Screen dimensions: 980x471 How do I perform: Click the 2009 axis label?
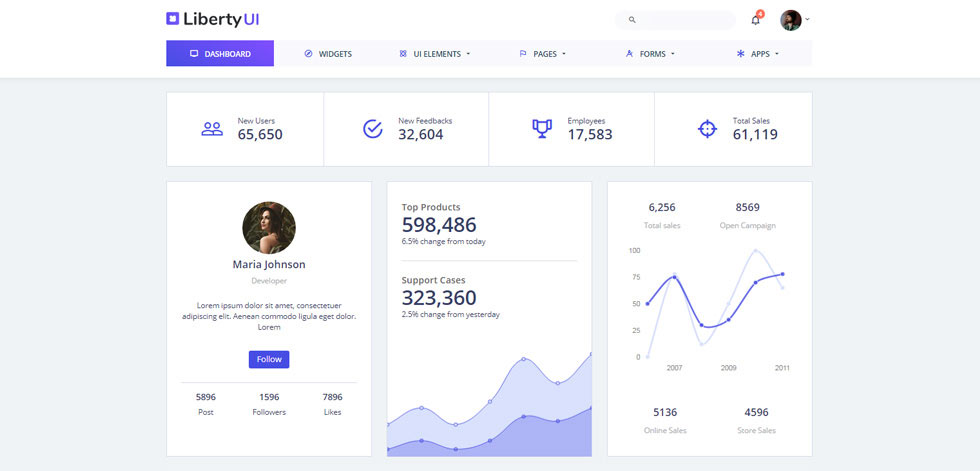(x=729, y=368)
